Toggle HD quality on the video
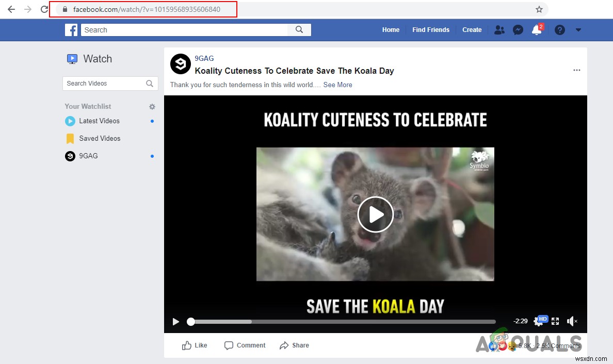The image size is (613, 364). [x=542, y=319]
